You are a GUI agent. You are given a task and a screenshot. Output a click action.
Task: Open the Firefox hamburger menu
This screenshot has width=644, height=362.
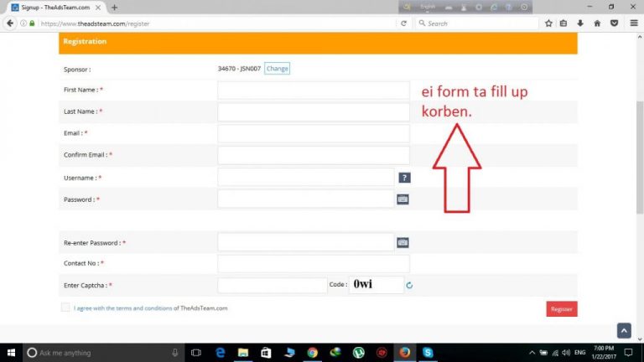[x=632, y=23]
